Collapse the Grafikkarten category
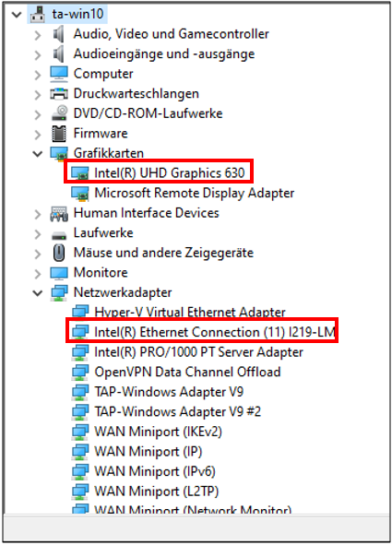Screen dimensions: 392x545 (37, 153)
